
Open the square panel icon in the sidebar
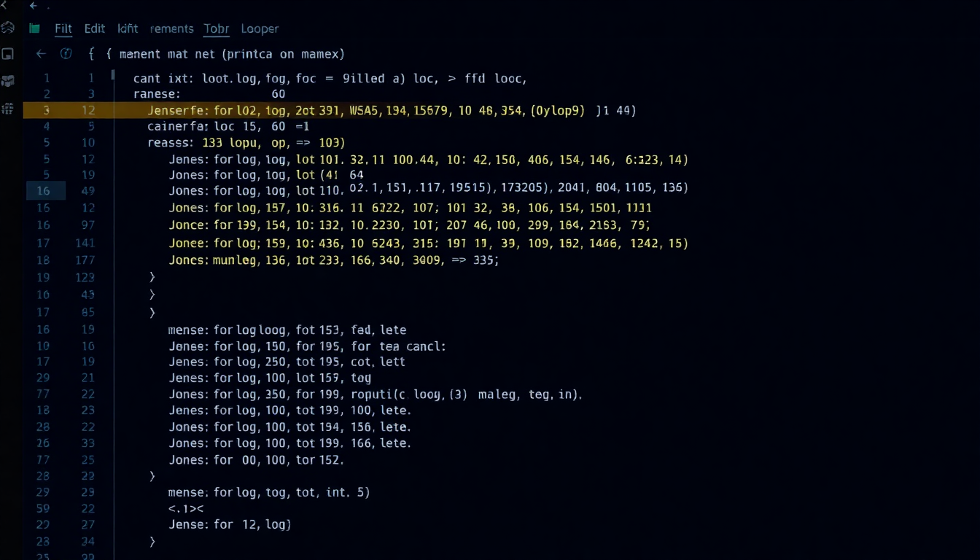pos(8,54)
